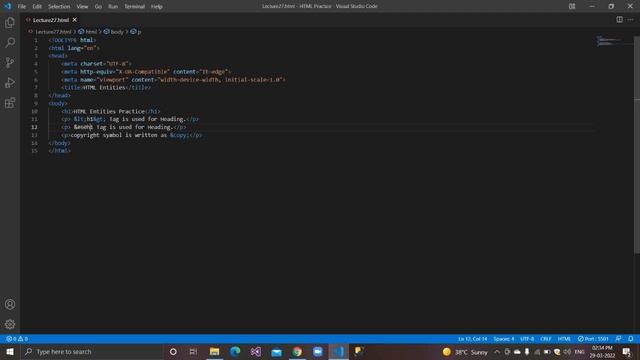Click the feedback icon in status bar
The height and width of the screenshot is (360, 640).
619,339
